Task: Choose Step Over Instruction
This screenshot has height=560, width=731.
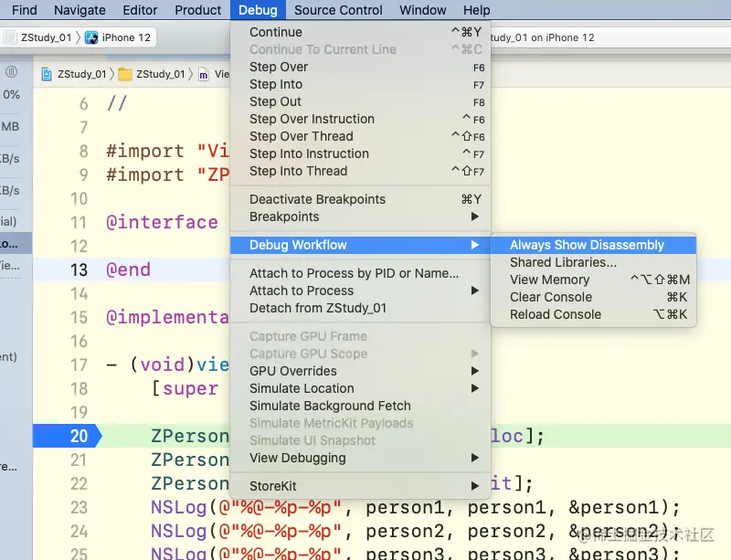Action: click(x=360, y=119)
